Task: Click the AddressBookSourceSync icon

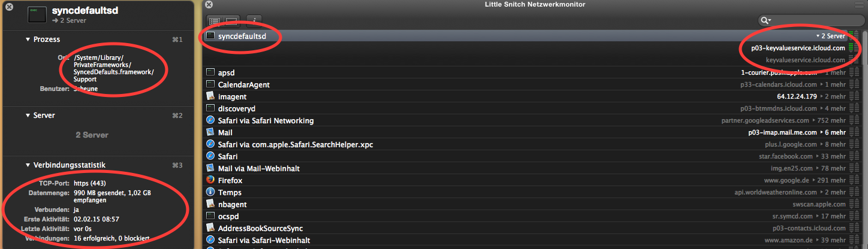Action: (x=210, y=228)
